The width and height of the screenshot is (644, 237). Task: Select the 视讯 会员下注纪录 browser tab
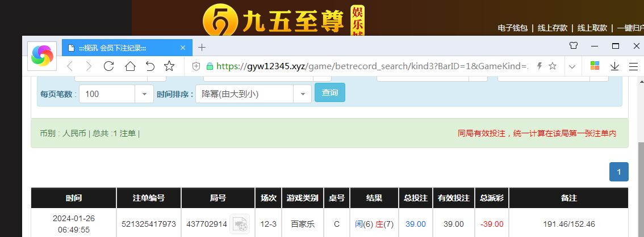click(x=127, y=48)
